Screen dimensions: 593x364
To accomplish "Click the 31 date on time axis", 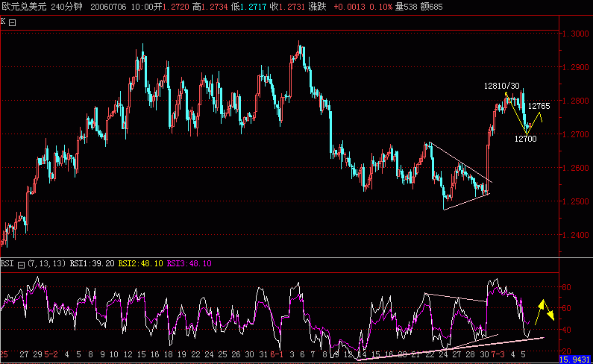I will [x=263, y=354].
